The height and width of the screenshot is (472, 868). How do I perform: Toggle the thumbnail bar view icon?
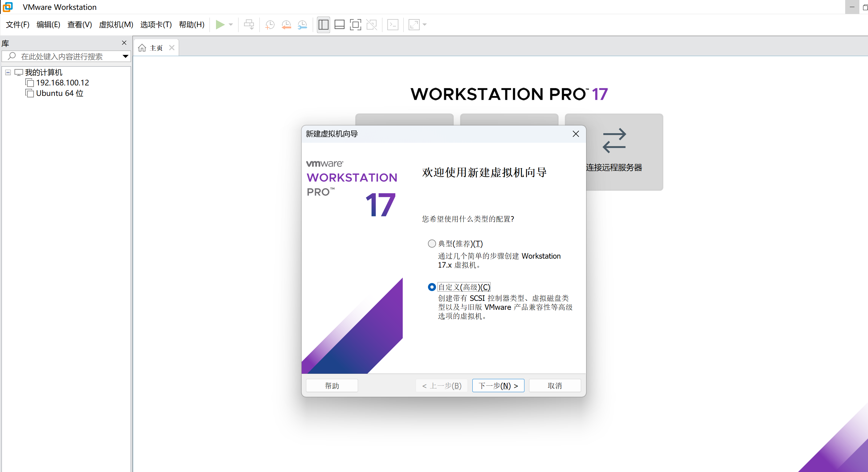339,25
